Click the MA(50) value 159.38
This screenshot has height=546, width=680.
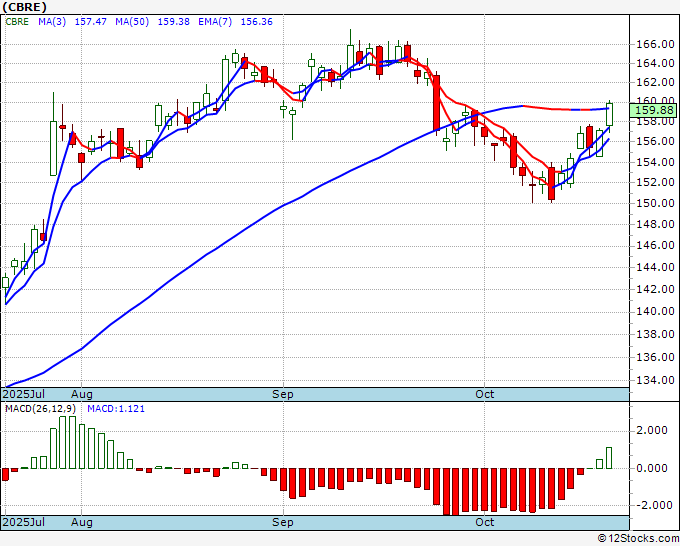(173, 22)
